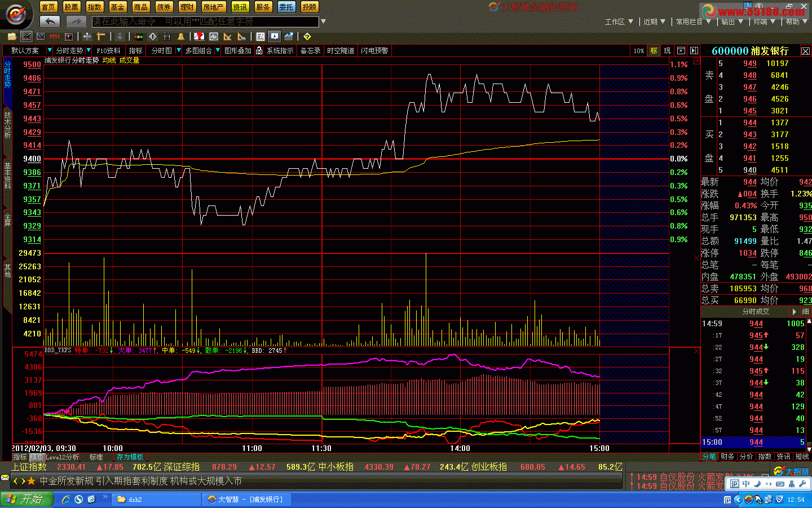Click the news list toolbar icon
This screenshot has height=508, width=812.
(x=260, y=36)
